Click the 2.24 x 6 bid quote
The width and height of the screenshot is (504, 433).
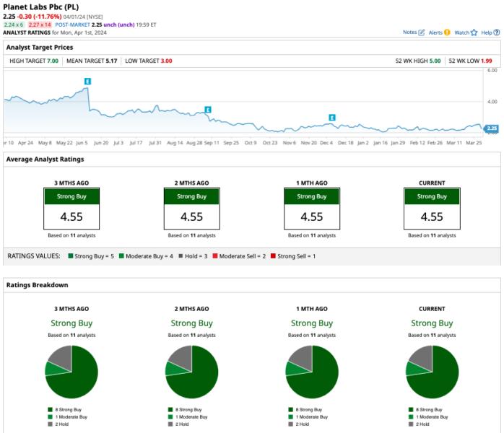[14, 25]
